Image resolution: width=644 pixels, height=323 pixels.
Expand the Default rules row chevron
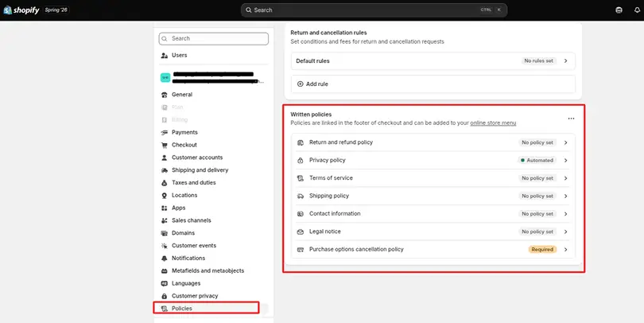click(x=565, y=60)
